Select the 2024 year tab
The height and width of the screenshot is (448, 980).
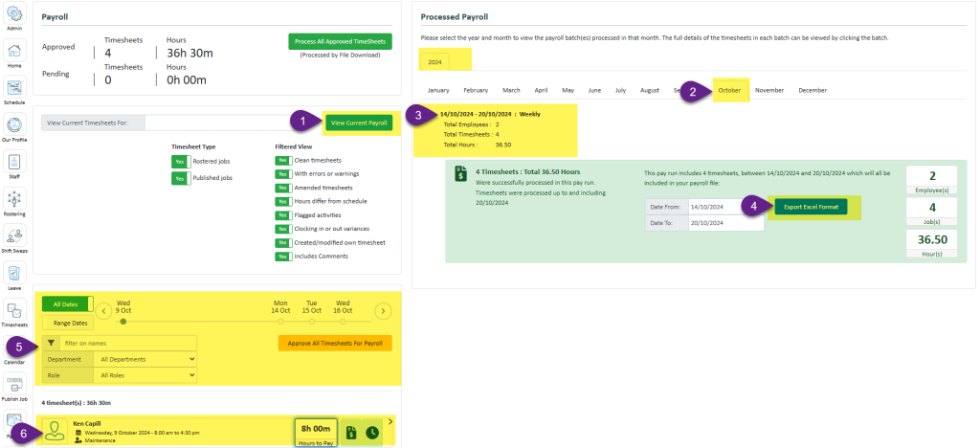[x=434, y=62]
